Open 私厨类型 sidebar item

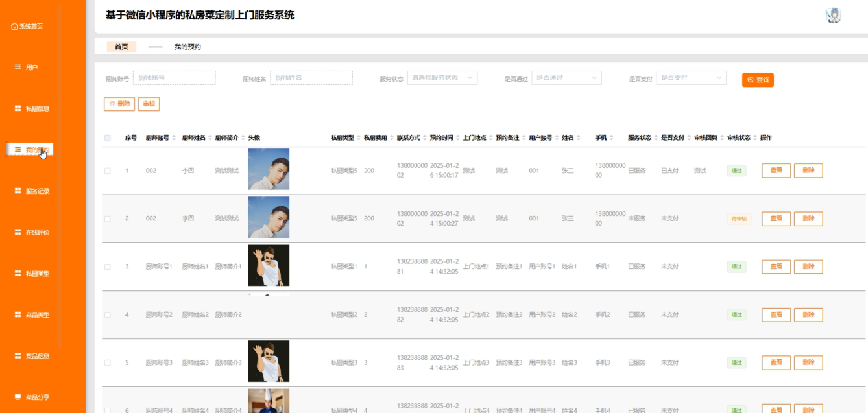click(x=32, y=274)
